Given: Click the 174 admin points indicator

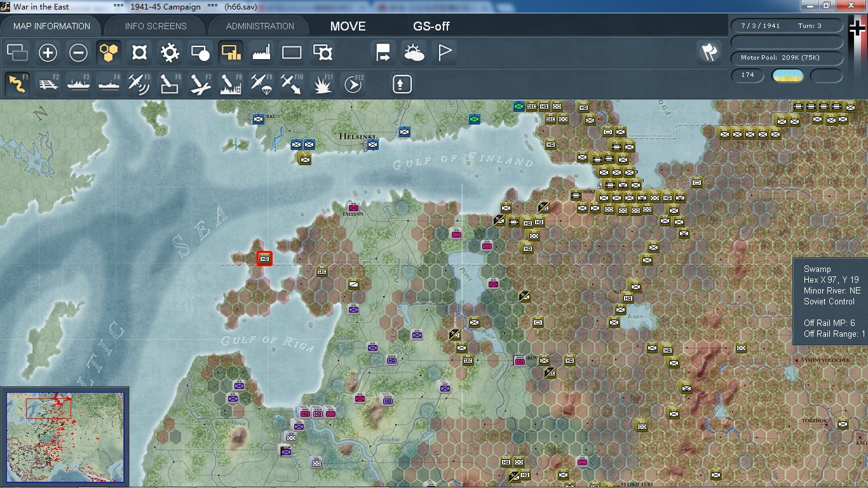Looking at the screenshot, I should pyautogui.click(x=748, y=75).
